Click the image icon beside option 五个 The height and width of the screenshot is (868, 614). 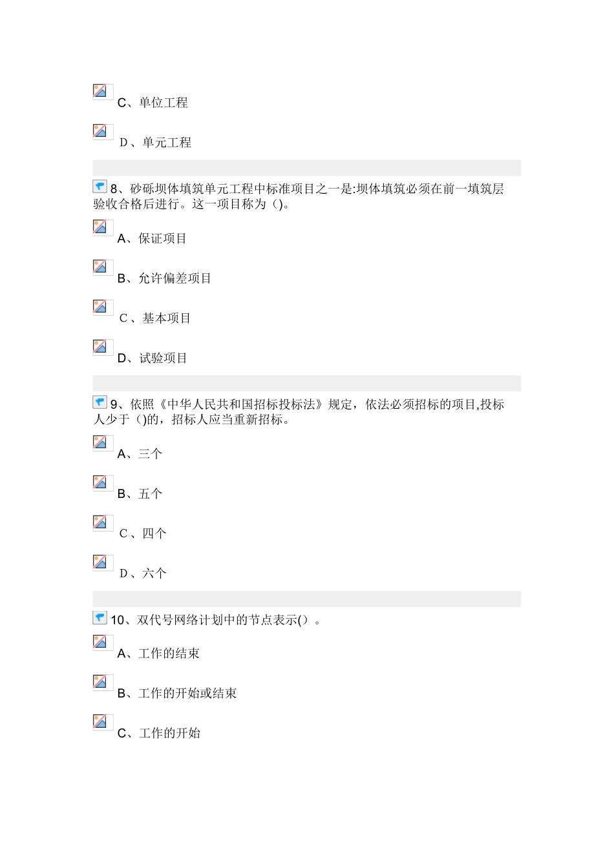(102, 483)
